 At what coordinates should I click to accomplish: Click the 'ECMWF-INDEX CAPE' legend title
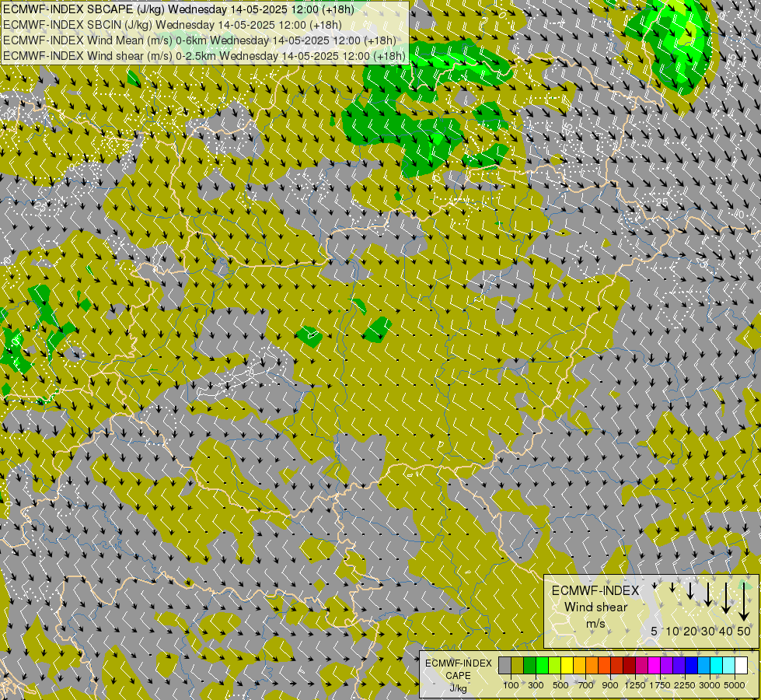459,669
